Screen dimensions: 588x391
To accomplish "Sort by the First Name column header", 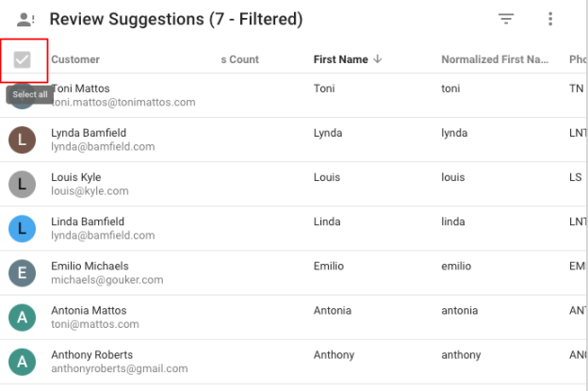I will coord(340,59).
